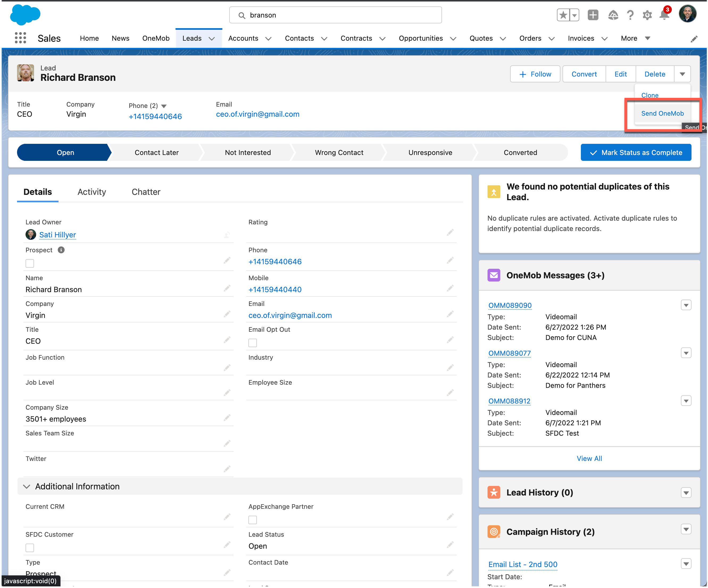
Task: Click the duplicates merge icon
Action: click(494, 192)
